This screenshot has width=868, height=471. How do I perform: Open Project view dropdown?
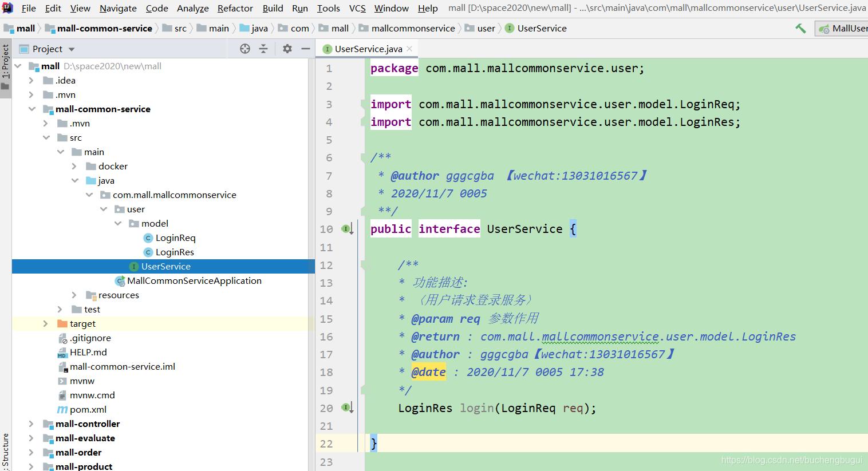coord(72,49)
